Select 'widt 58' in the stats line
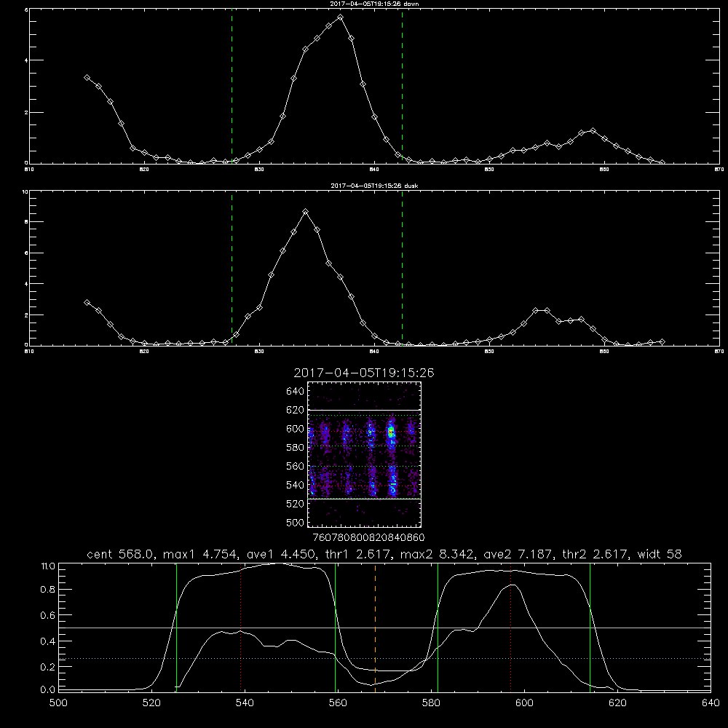Image resolution: width=728 pixels, height=728 pixels. 660,554
